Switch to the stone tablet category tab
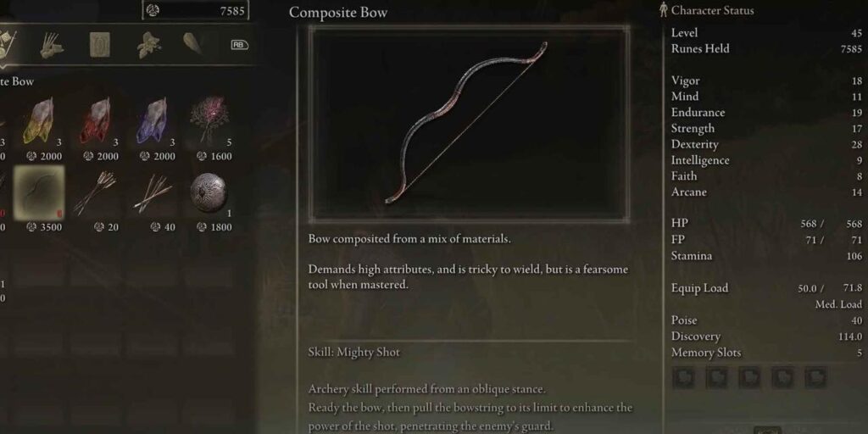 tap(100, 44)
